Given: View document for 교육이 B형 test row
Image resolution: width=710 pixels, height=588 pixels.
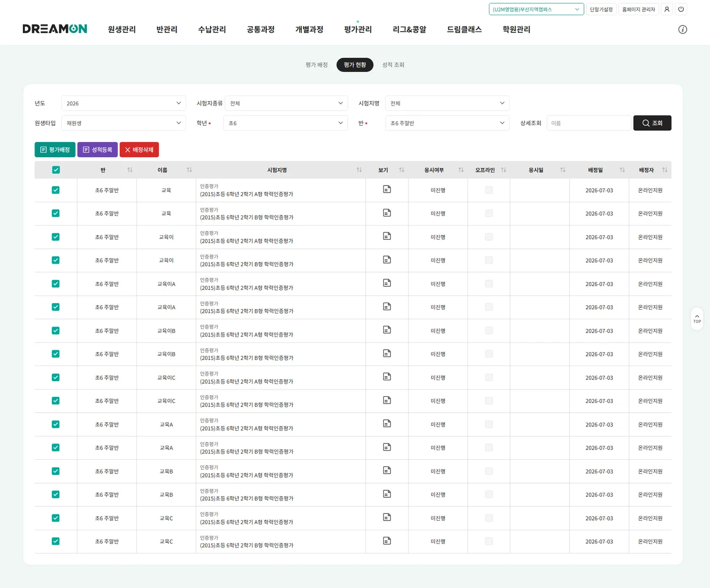Looking at the screenshot, I should [387, 260].
